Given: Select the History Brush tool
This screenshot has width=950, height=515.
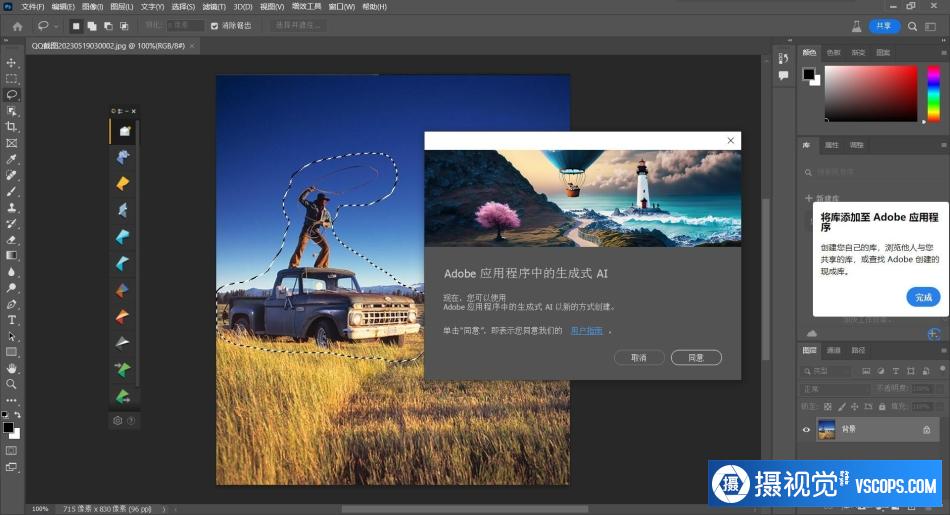Looking at the screenshot, I should pos(11,224).
